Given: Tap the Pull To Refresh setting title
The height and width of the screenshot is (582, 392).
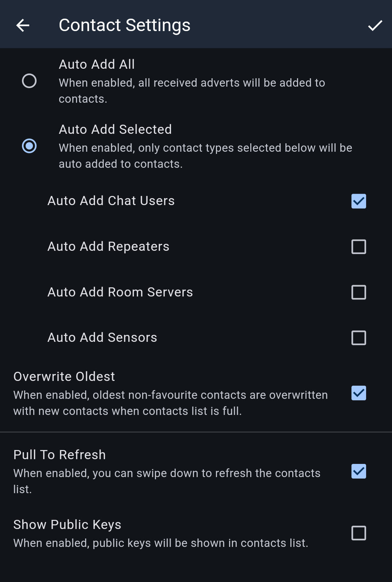Looking at the screenshot, I should click(60, 455).
